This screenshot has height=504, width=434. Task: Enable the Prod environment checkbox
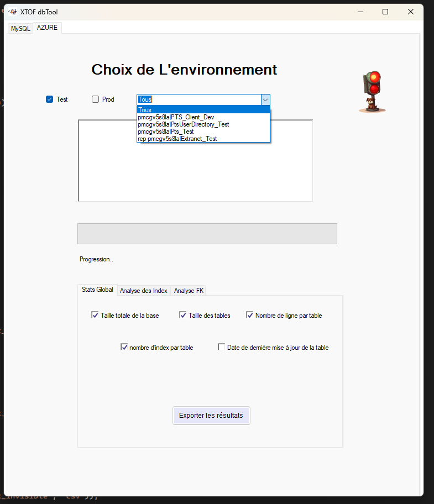96,99
